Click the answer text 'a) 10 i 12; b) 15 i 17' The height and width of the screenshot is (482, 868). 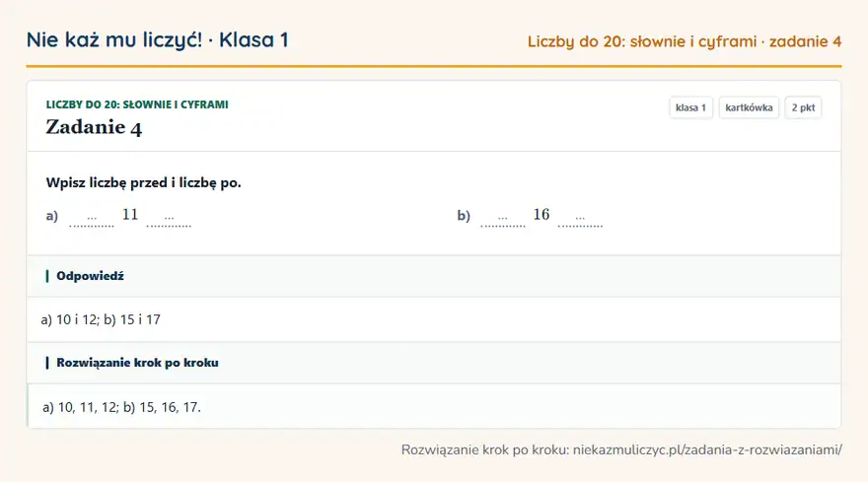[101, 319]
